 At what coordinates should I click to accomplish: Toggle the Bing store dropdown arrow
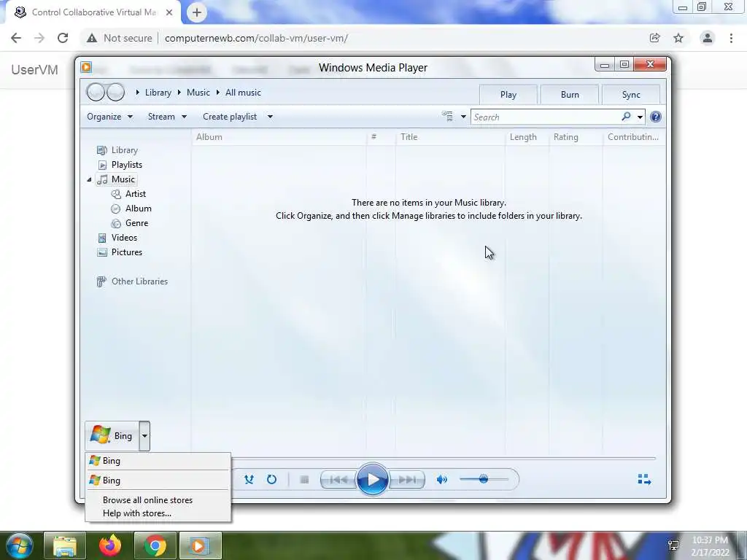pos(144,436)
